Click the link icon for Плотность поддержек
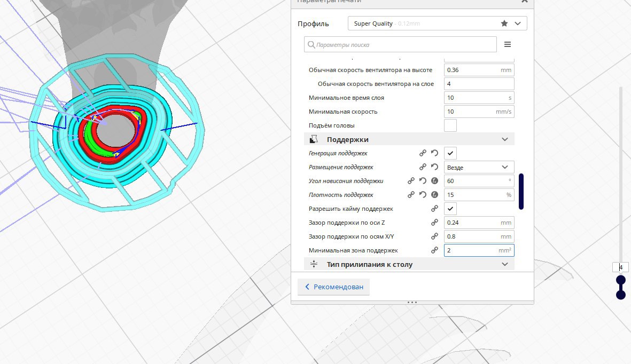 [411, 195]
